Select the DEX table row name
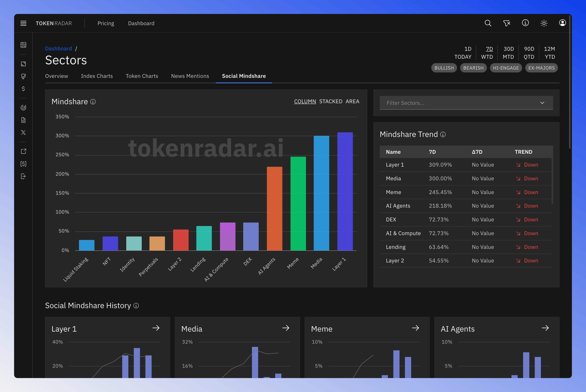Screen dimensions: 586x392 tap(391, 219)
